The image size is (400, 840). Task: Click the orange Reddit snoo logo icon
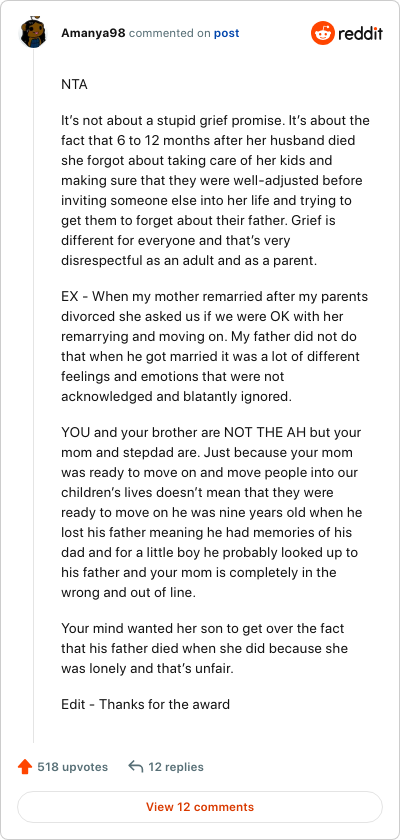322,33
